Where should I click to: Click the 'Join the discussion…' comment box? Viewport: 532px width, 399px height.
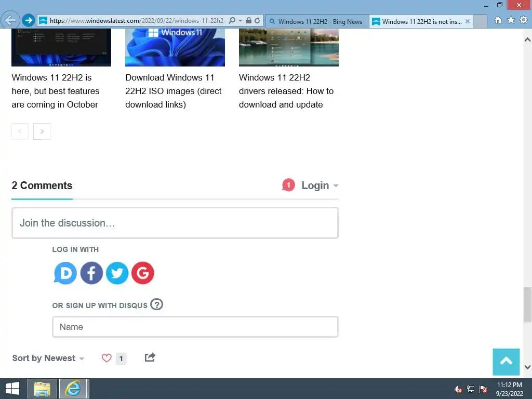coord(175,223)
